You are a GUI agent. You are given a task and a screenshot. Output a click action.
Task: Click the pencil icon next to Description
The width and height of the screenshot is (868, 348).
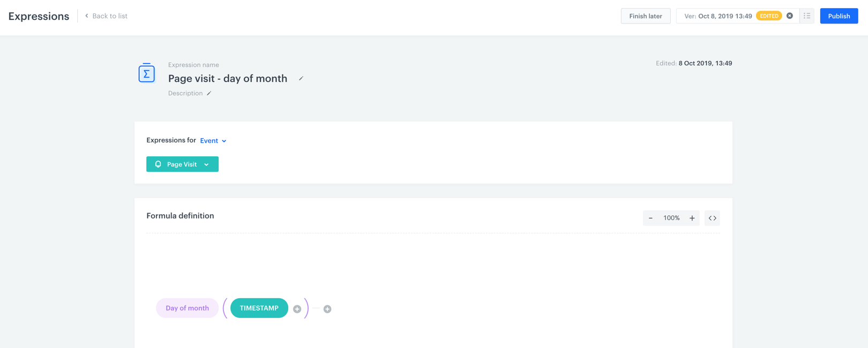click(209, 93)
